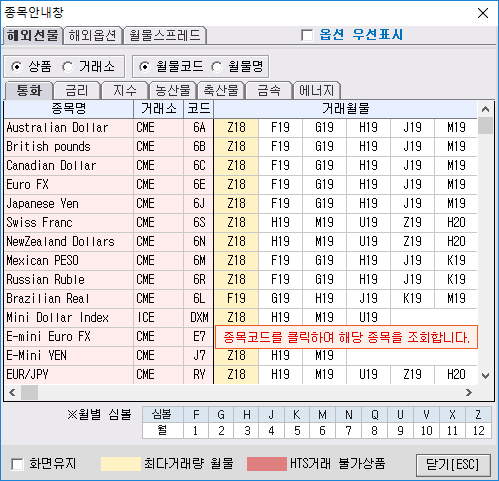This screenshot has width=499, height=481.
Task: Select Z19 for EUR/JPY
Action: point(412,375)
